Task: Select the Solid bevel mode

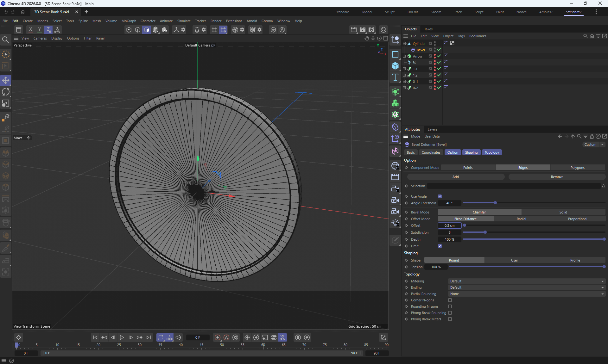Action: click(x=563, y=212)
